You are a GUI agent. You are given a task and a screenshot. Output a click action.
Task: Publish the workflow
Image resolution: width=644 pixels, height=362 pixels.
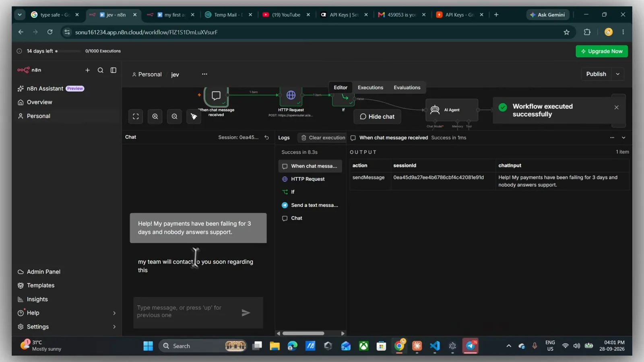596,74
